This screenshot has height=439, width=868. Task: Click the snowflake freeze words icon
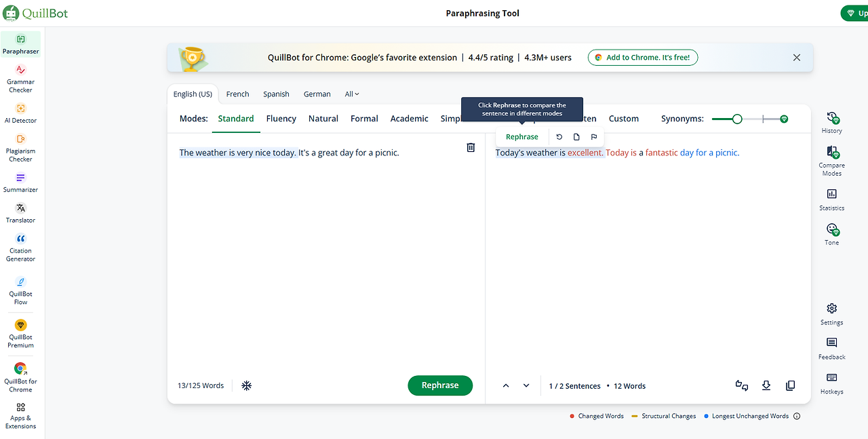(247, 385)
